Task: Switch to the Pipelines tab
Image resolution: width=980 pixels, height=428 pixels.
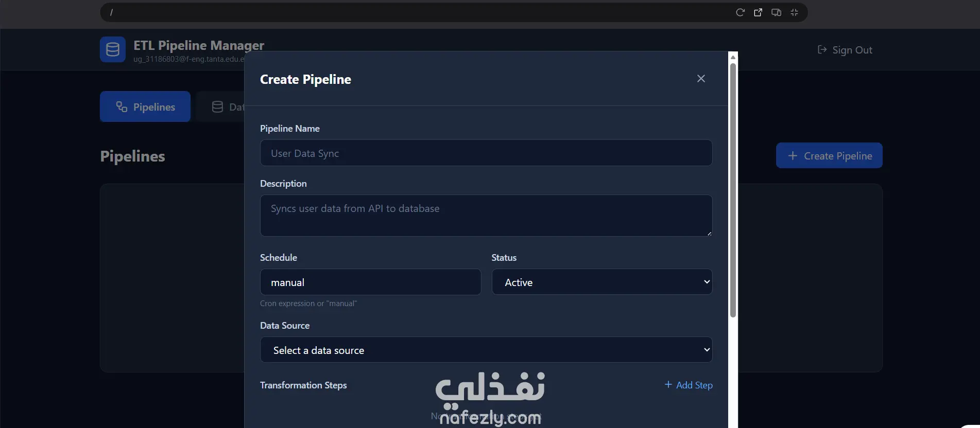Action: pos(145,106)
